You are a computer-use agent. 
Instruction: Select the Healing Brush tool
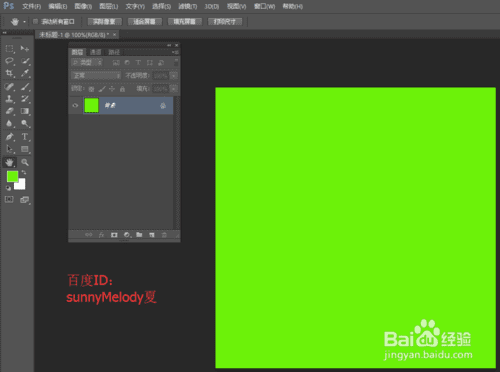coord(9,87)
